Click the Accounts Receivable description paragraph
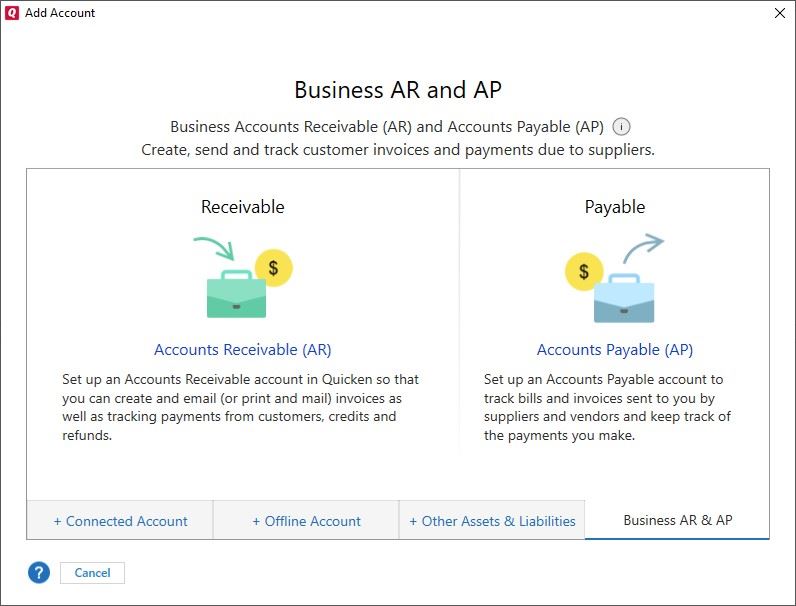 click(240, 407)
